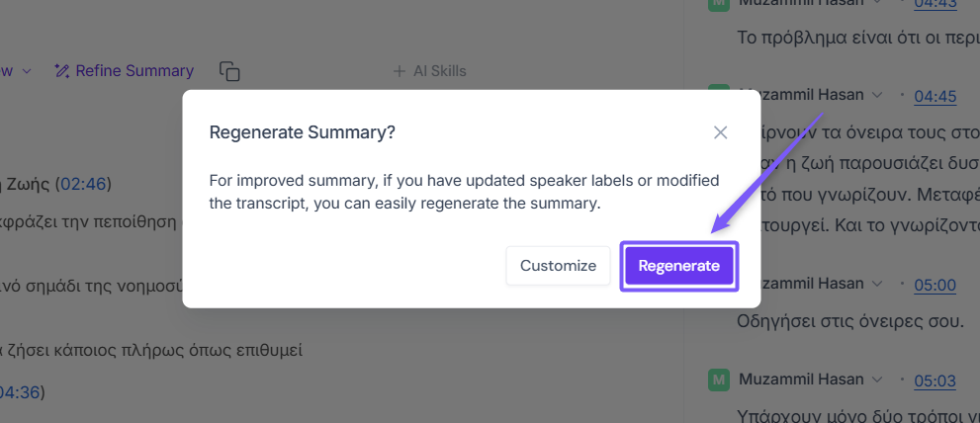Click the Regenerate button

coord(678,266)
